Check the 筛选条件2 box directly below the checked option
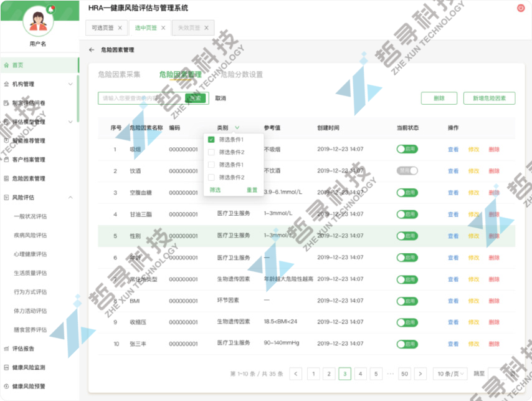Image resolution: width=532 pixels, height=401 pixels. pyautogui.click(x=211, y=152)
